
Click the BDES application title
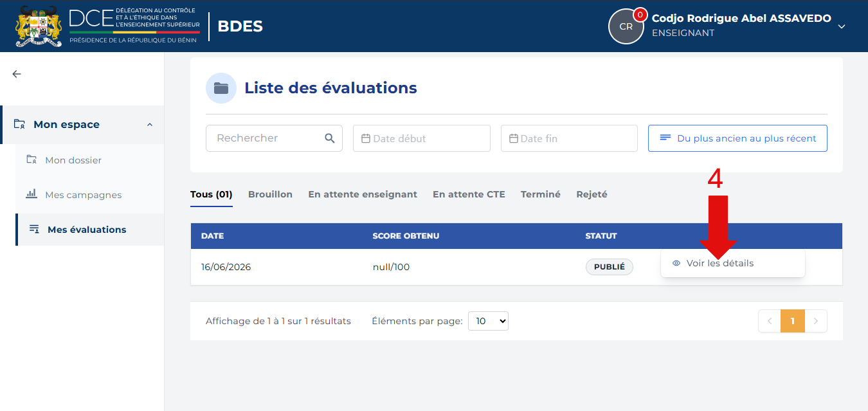tap(240, 26)
